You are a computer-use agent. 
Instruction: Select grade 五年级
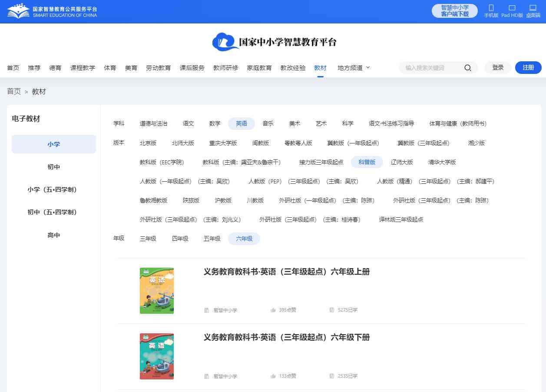point(212,239)
